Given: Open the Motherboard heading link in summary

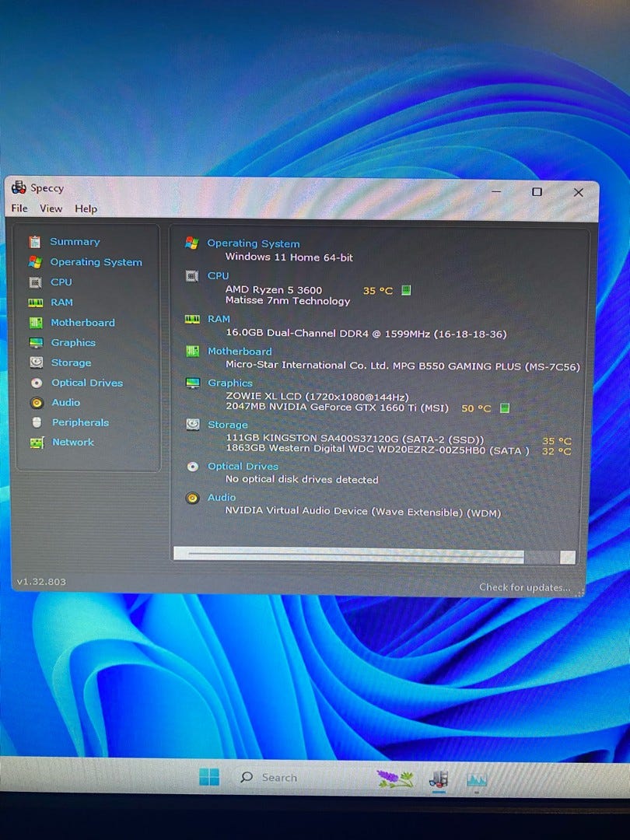Looking at the screenshot, I should click(240, 352).
